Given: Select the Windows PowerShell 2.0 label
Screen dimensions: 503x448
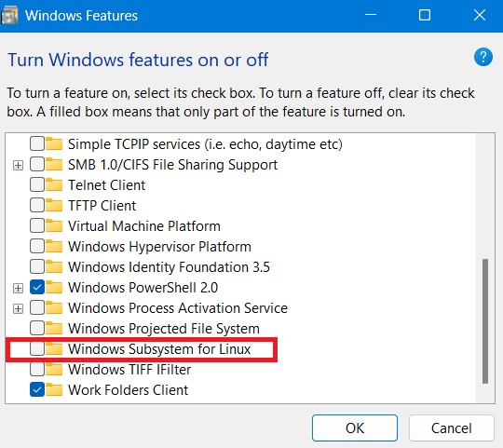Looking at the screenshot, I should (143, 288).
